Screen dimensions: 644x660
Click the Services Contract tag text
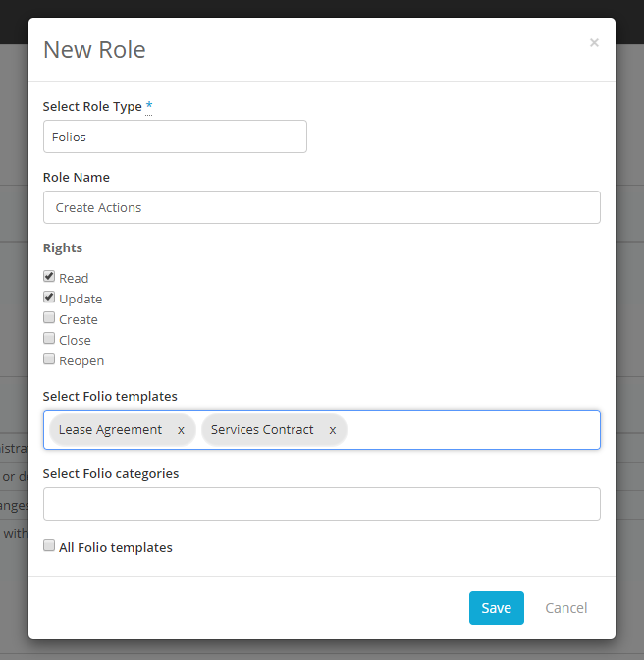[x=262, y=430]
